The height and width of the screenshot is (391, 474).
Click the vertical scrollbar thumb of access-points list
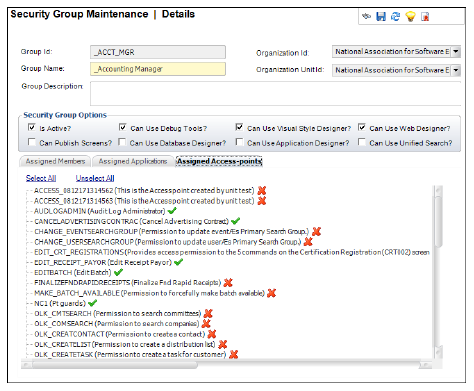click(438, 222)
